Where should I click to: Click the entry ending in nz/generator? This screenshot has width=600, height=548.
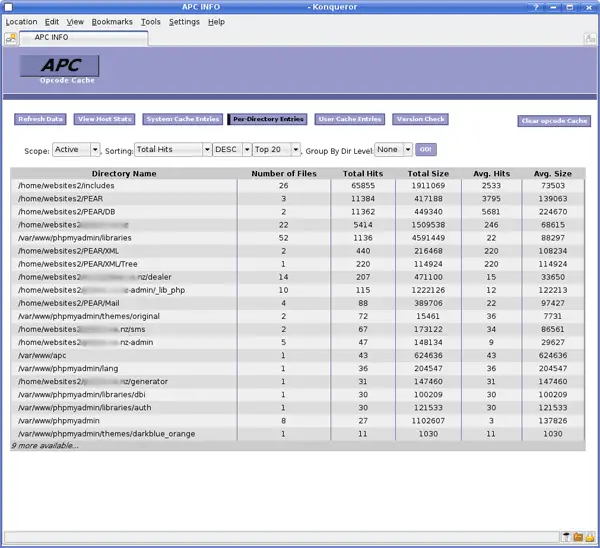coord(93,381)
